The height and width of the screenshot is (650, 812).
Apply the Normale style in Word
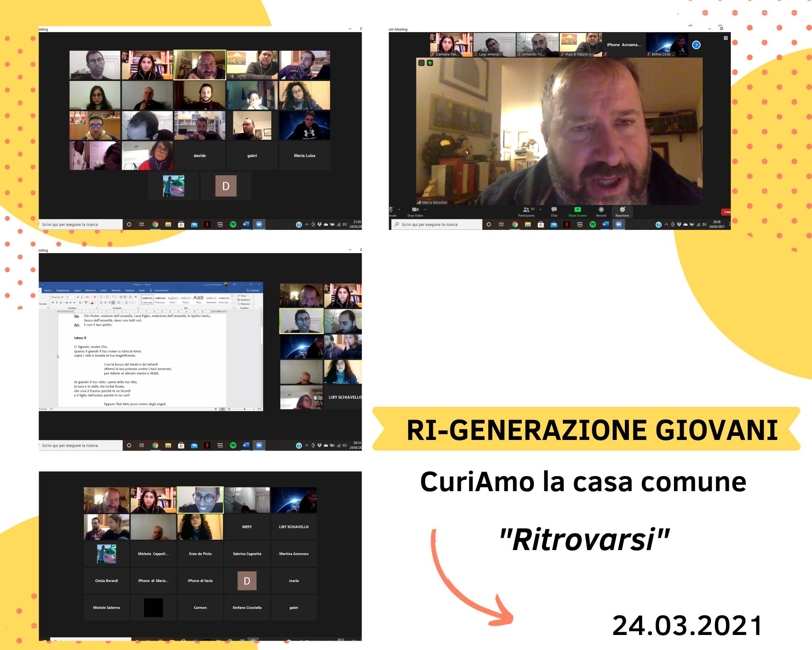[147, 299]
